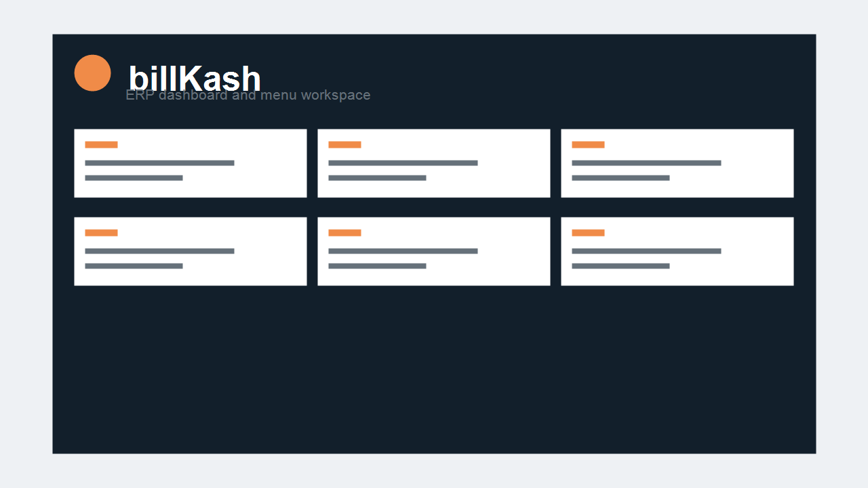Click the orange circular billKash logo

[x=92, y=73]
